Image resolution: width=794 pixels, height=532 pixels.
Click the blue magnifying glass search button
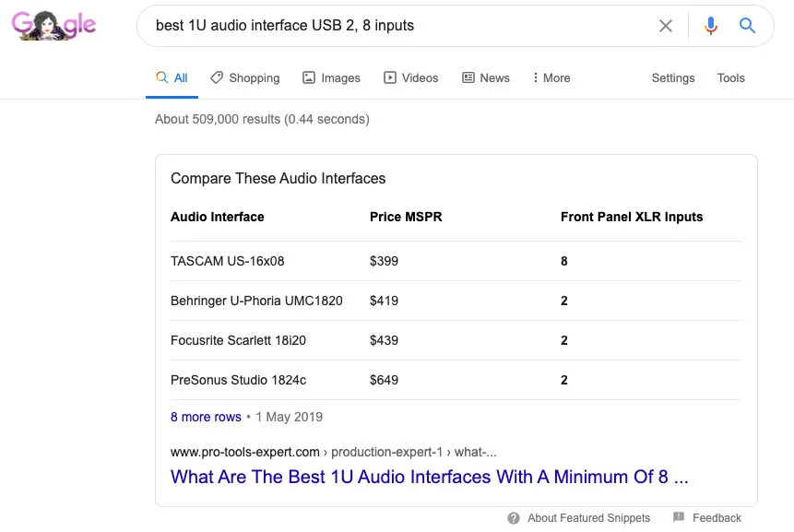coord(747,26)
